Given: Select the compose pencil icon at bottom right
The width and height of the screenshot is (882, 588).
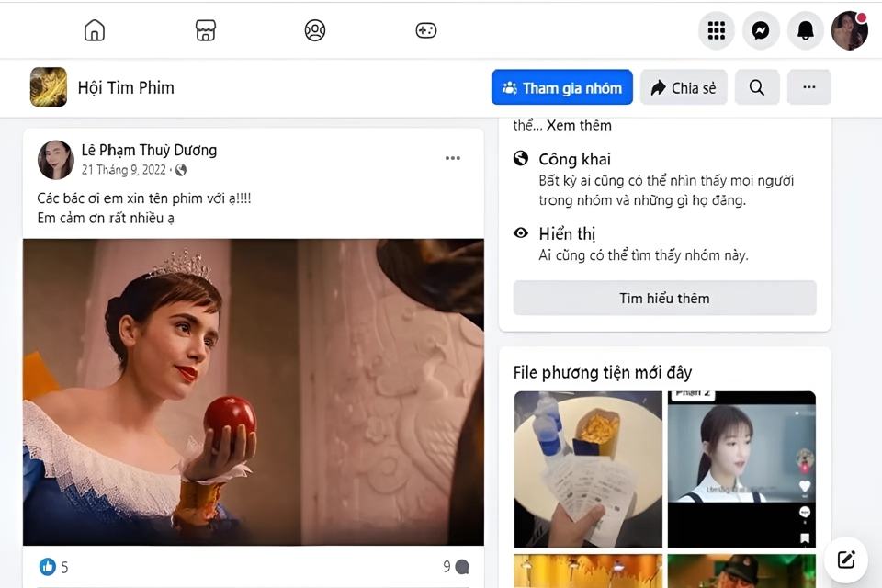Looking at the screenshot, I should click(844, 559).
